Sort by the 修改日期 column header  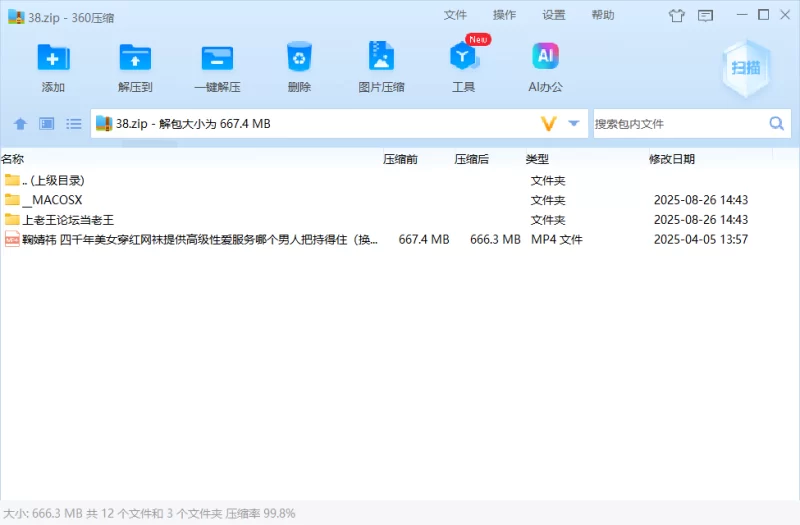672,159
